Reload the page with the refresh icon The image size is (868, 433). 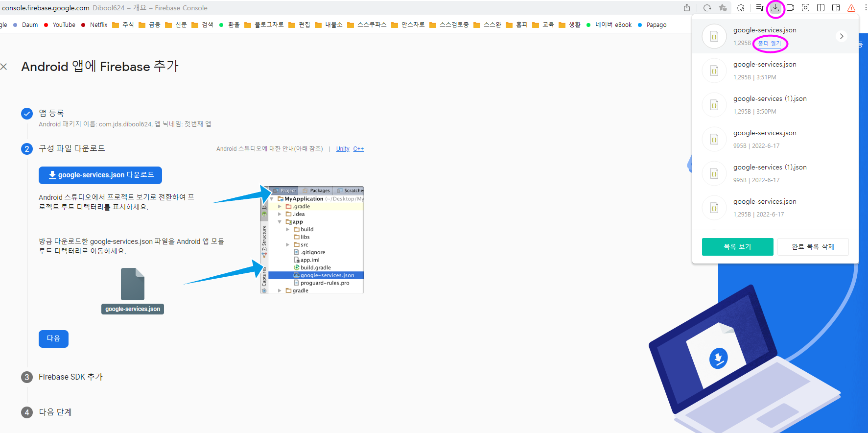[x=707, y=8]
